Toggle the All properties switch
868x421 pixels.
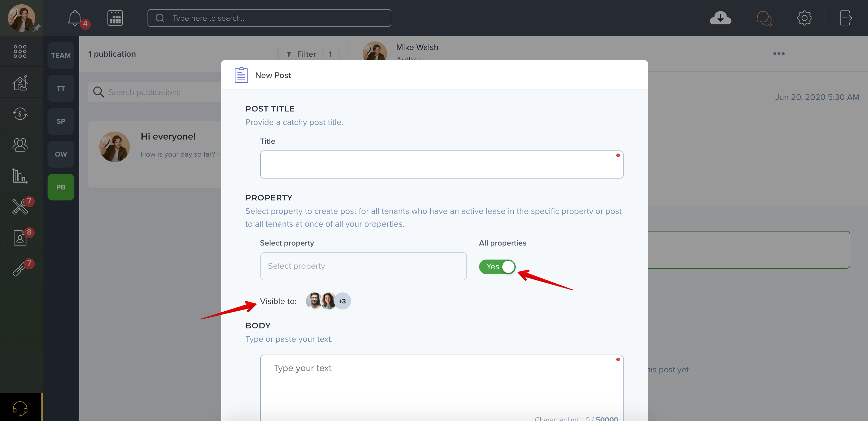(497, 267)
